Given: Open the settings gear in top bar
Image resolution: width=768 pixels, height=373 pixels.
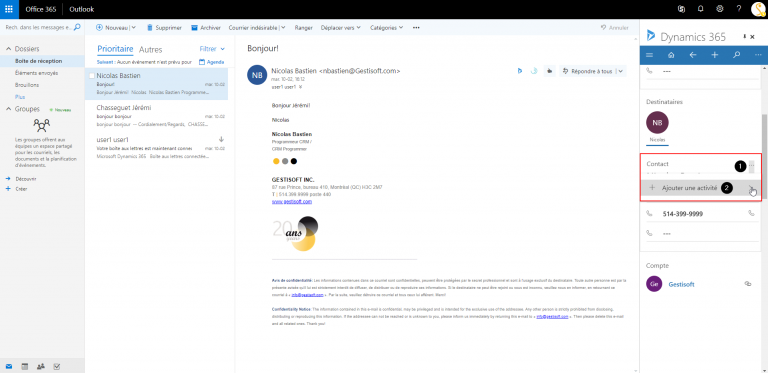Looking at the screenshot, I should (x=720, y=9).
